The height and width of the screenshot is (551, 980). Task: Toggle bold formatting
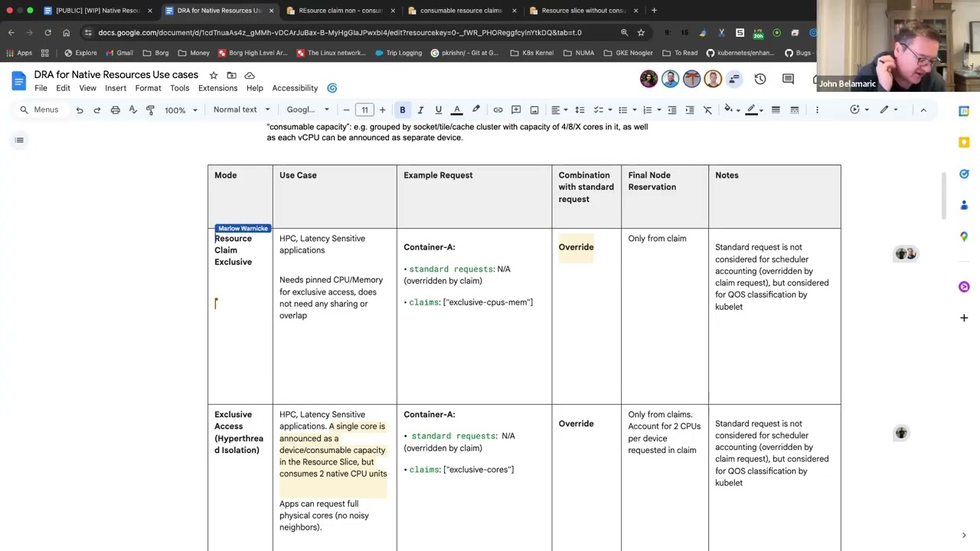[402, 110]
